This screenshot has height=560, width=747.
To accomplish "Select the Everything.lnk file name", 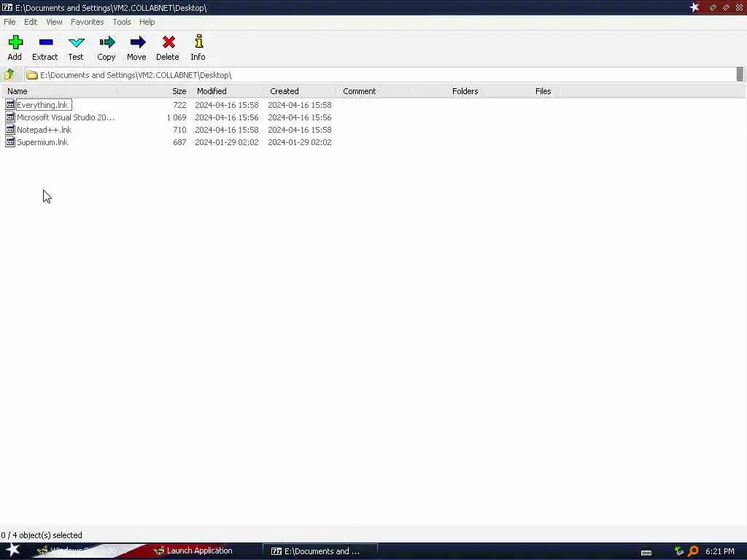I will pyautogui.click(x=42, y=105).
